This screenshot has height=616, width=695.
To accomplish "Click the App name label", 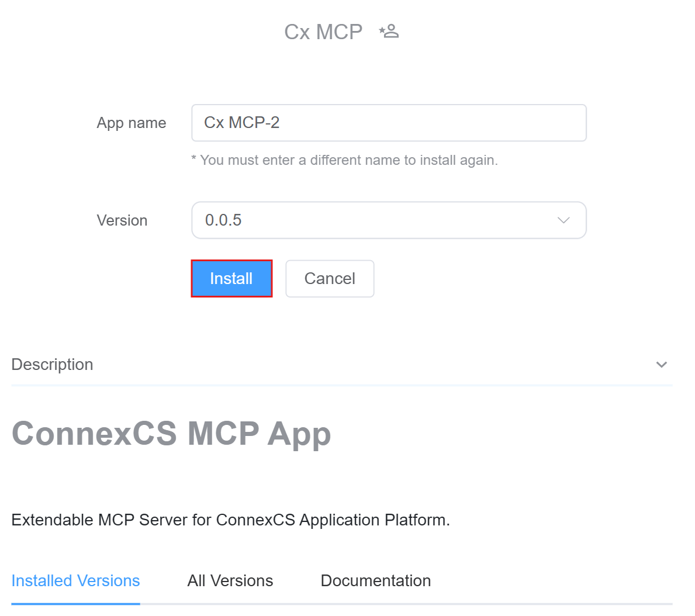I will pyautogui.click(x=132, y=123).
